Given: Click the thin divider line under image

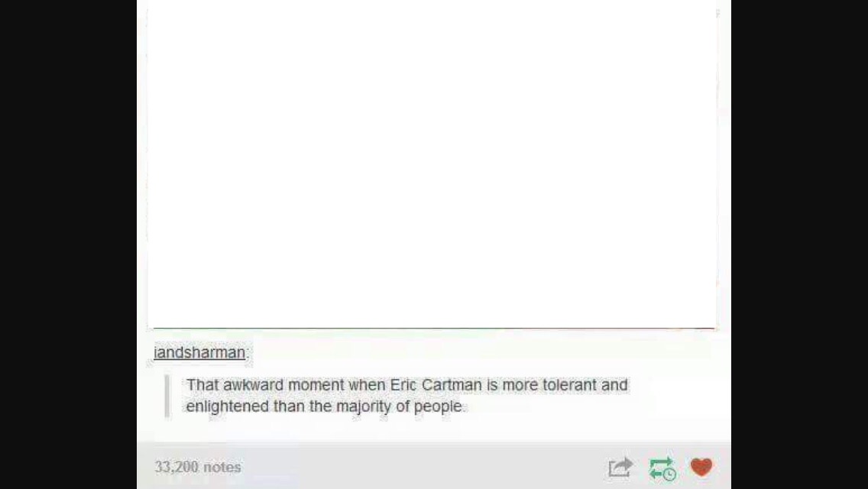Looking at the screenshot, I should click(x=434, y=329).
